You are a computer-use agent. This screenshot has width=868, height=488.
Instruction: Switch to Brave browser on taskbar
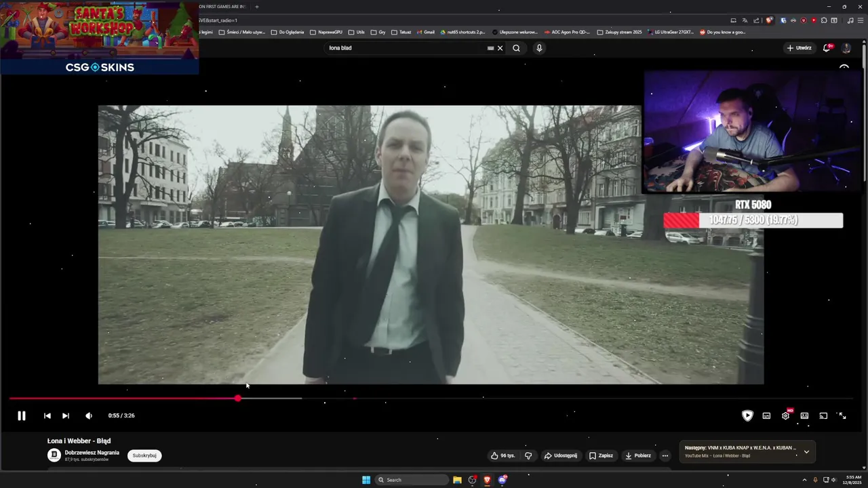click(x=487, y=480)
